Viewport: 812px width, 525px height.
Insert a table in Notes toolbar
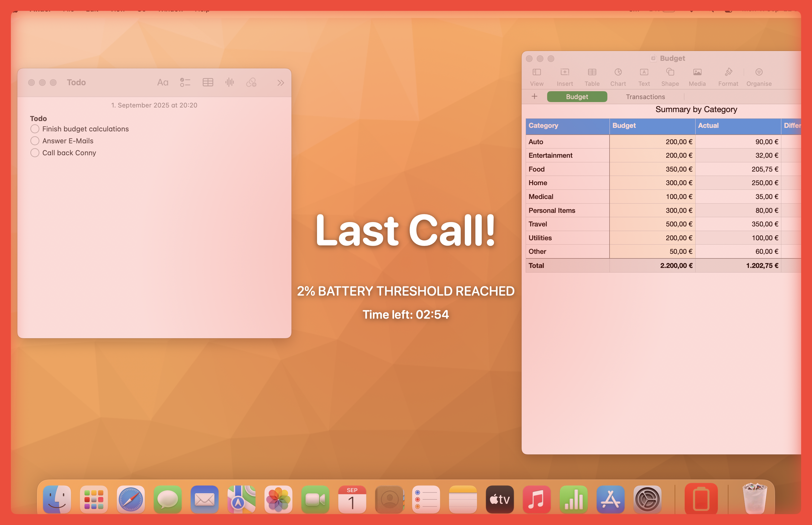click(x=208, y=82)
